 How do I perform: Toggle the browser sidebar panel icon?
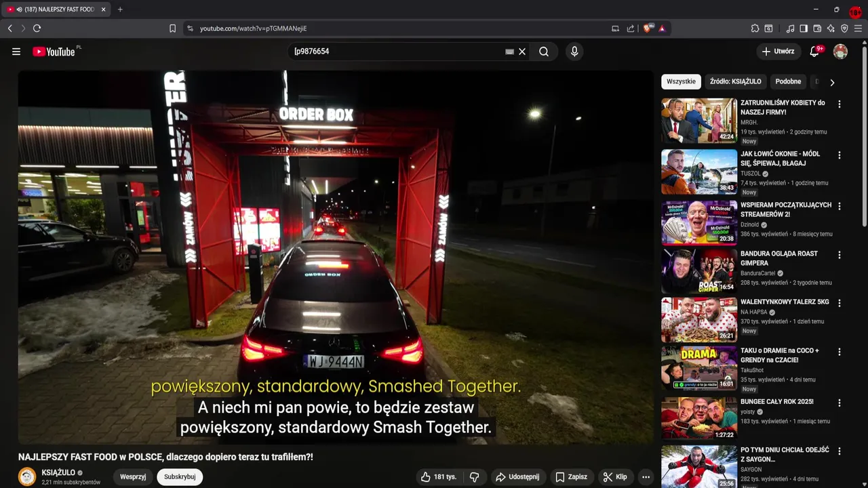coord(804,28)
